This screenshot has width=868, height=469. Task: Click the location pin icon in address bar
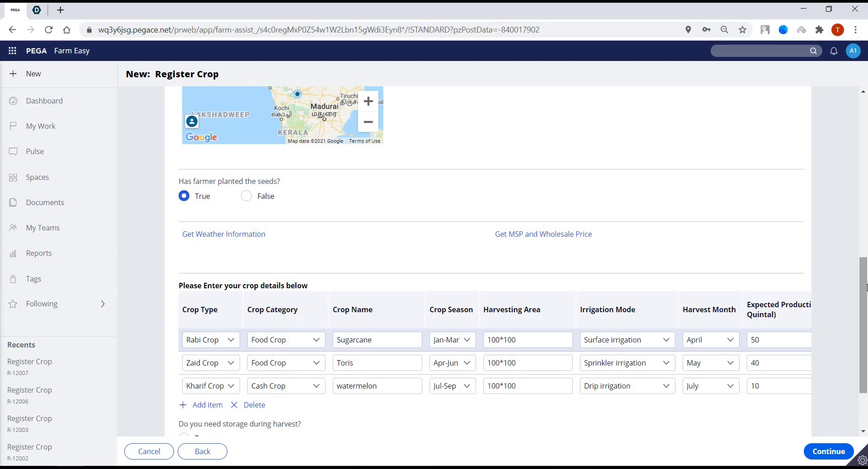coord(688,30)
